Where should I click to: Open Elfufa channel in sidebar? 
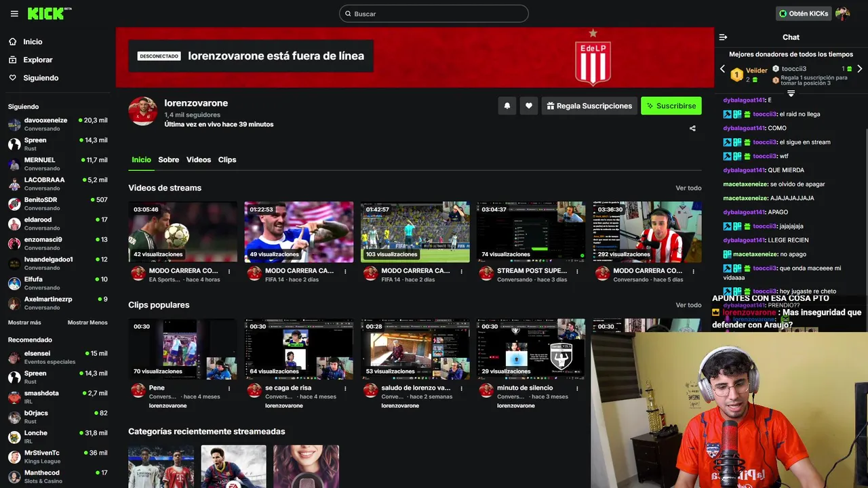58,283
